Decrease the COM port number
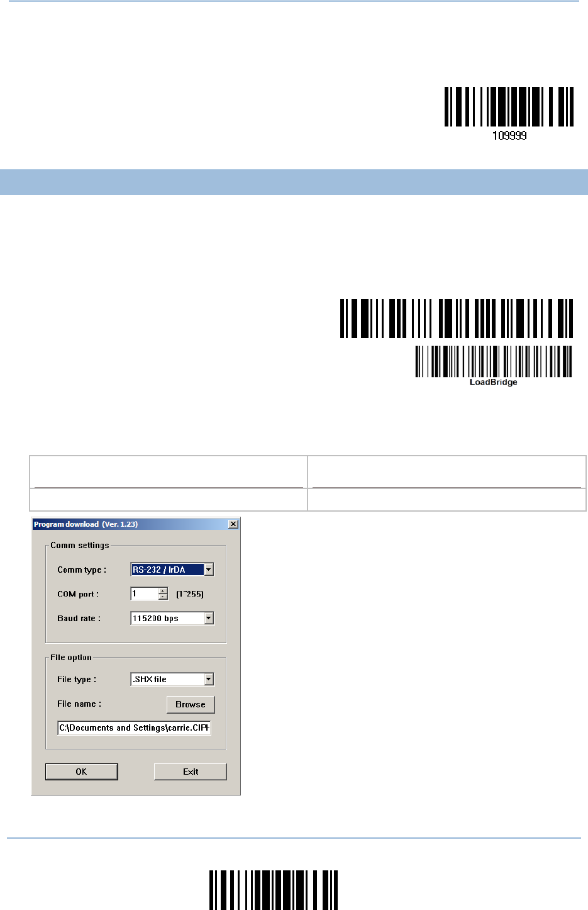 click(x=164, y=597)
